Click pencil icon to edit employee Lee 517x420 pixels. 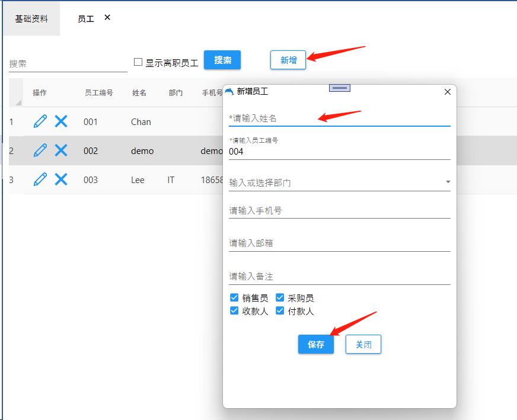tap(40, 179)
